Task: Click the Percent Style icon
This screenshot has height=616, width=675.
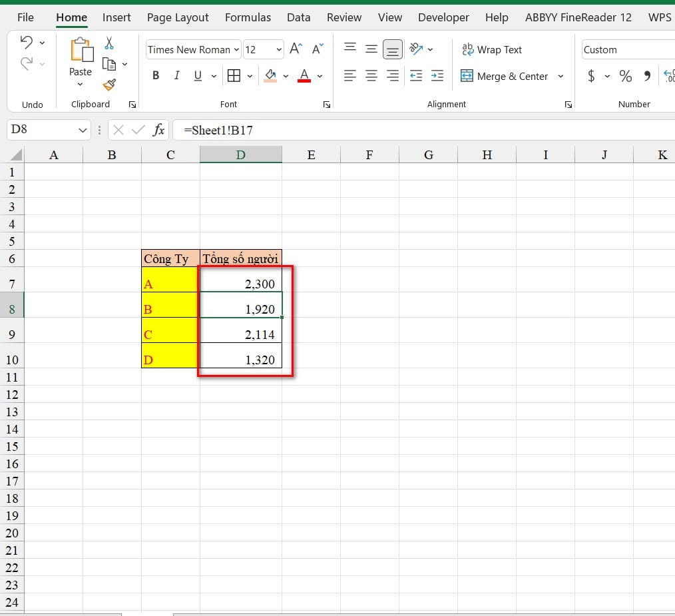Action: (x=625, y=76)
